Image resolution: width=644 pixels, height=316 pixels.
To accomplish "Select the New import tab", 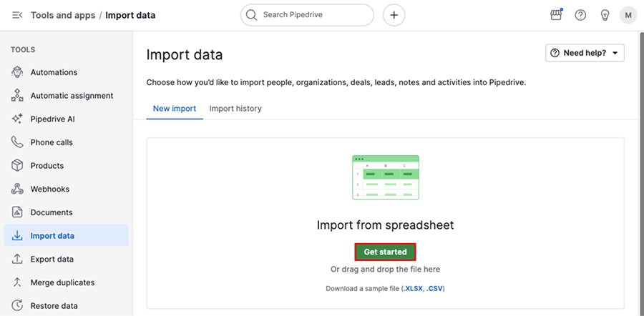I will (x=175, y=109).
